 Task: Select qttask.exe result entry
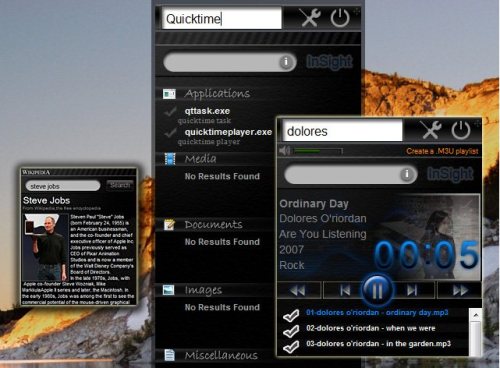207,111
